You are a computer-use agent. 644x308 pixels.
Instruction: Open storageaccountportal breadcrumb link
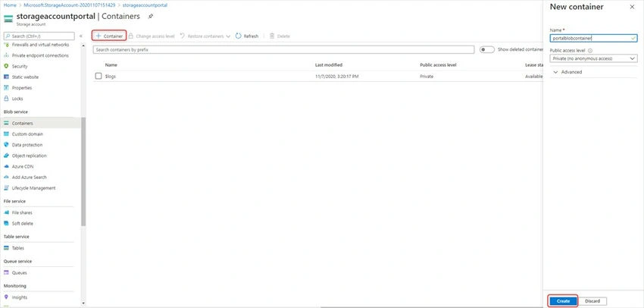point(145,5)
